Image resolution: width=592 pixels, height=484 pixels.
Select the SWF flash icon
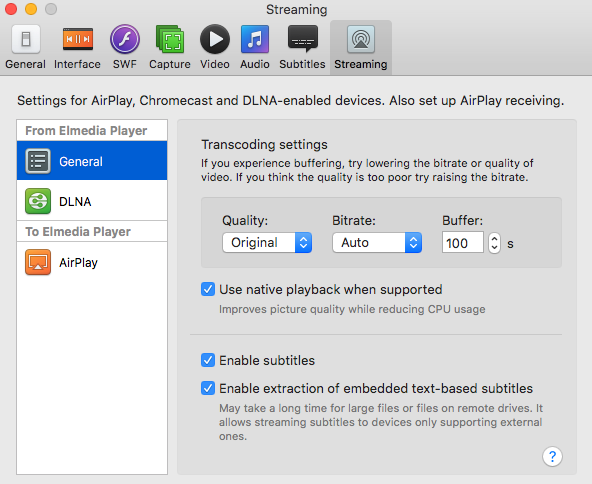125,39
